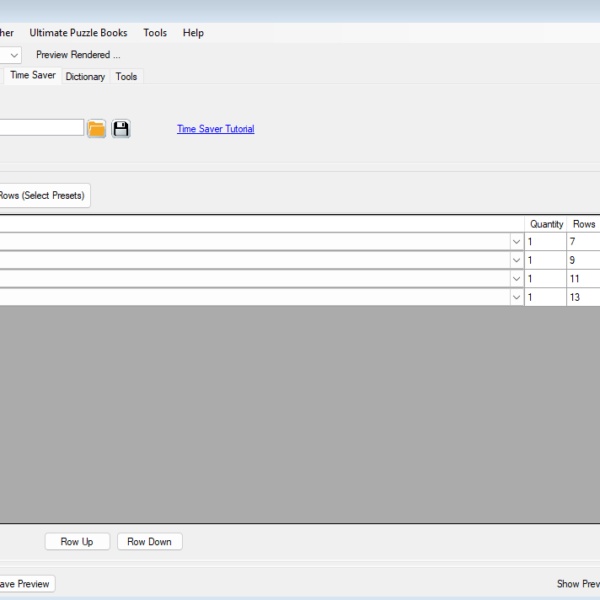The height and width of the screenshot is (600, 600).
Task: Open the Help menu
Action: coord(193,33)
